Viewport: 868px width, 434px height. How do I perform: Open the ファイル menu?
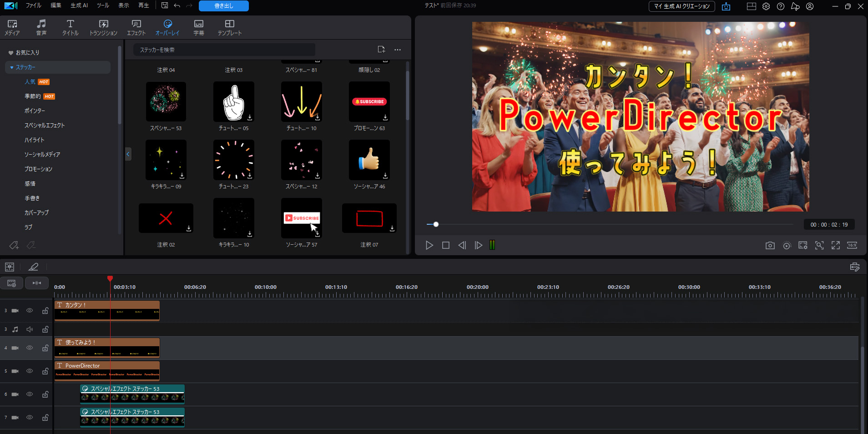click(x=33, y=5)
